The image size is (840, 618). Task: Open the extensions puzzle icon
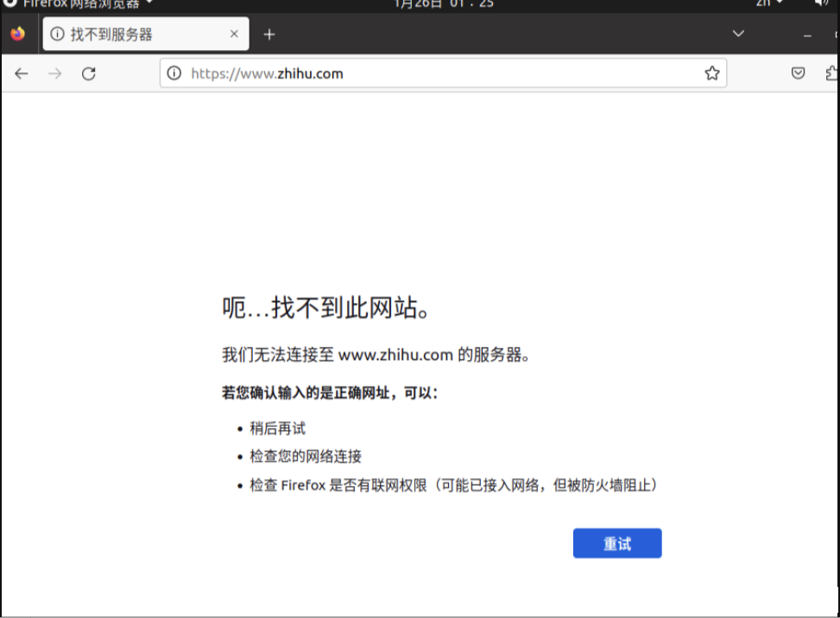pyautogui.click(x=832, y=73)
